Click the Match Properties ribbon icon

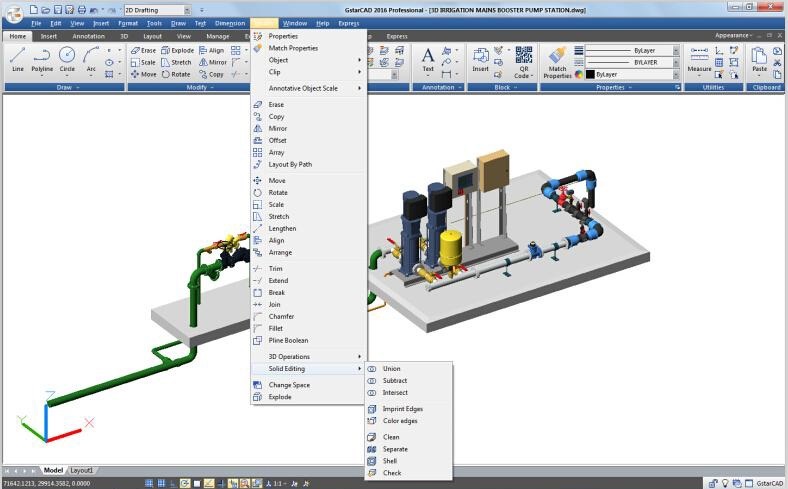(557, 60)
